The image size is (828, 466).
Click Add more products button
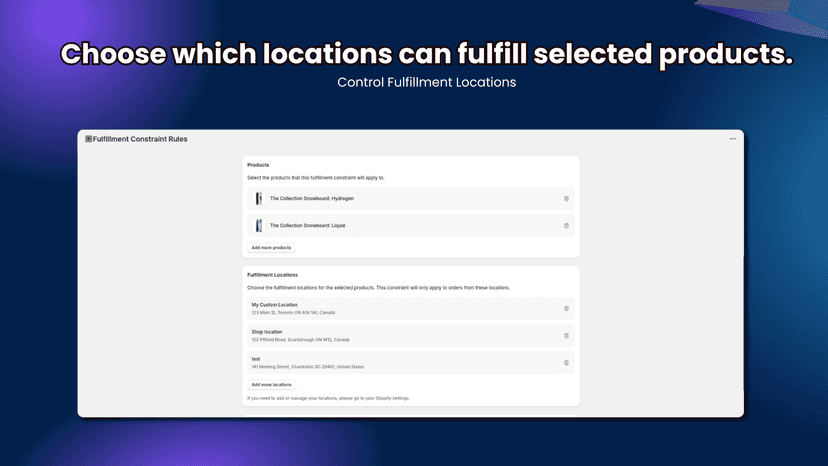[x=271, y=248]
